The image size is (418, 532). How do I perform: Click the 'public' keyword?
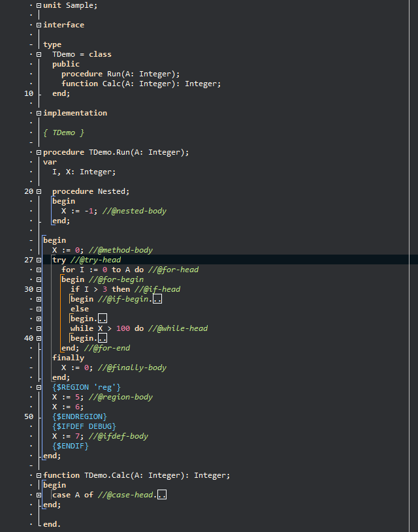pyautogui.click(x=66, y=64)
